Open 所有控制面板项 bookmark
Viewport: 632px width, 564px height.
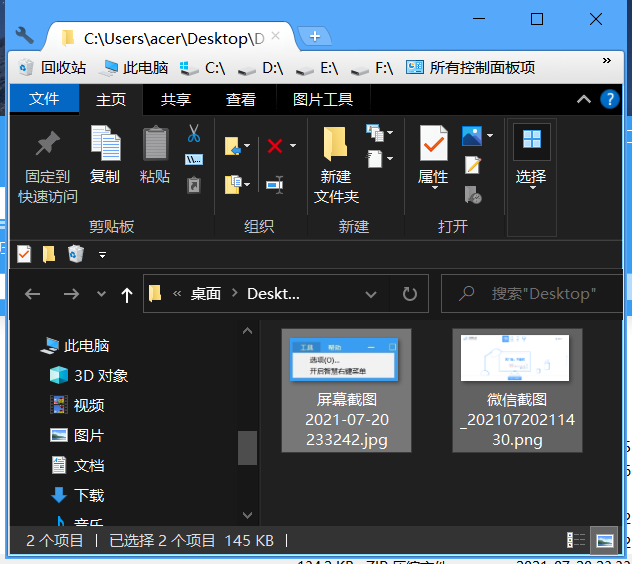click(470, 67)
